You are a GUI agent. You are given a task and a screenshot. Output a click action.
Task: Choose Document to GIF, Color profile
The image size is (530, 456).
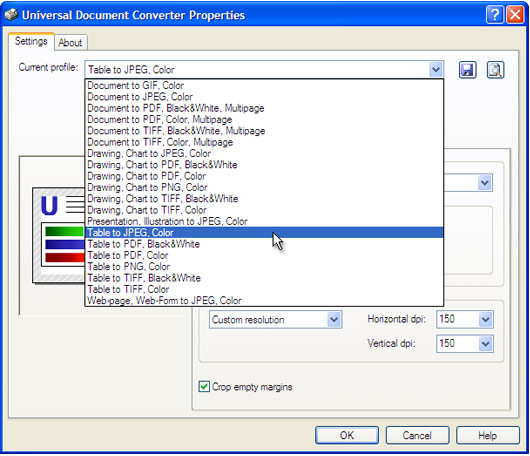[264, 85]
